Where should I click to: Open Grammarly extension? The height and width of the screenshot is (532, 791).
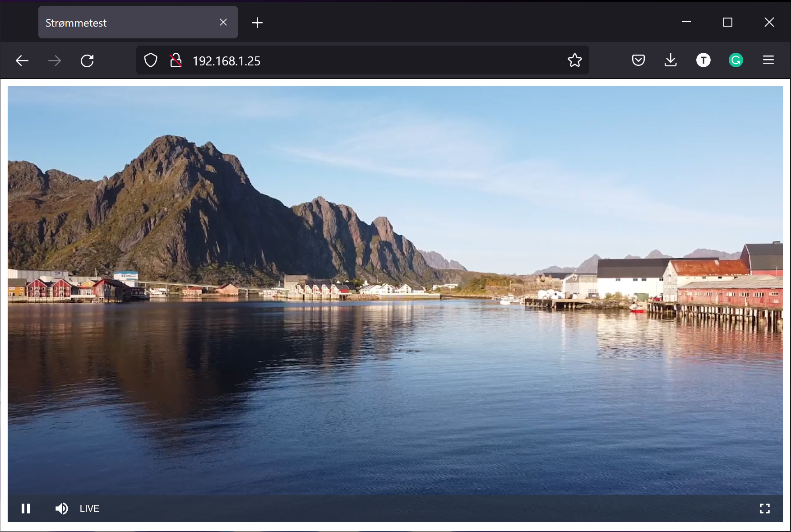pyautogui.click(x=735, y=60)
